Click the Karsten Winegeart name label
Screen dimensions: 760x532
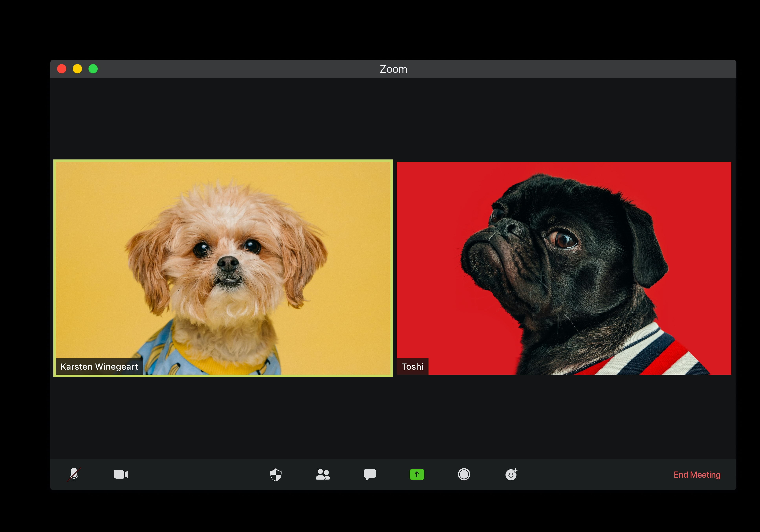(99, 366)
